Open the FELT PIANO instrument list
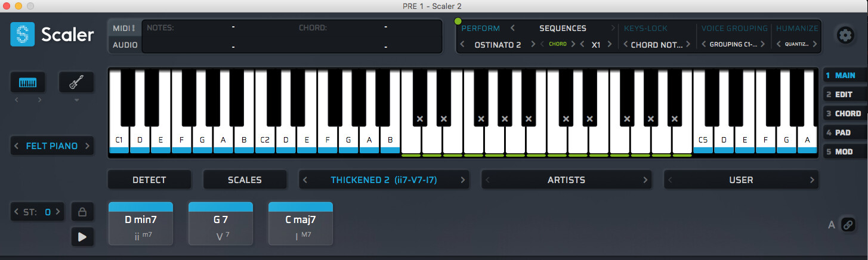Screen dimensions: 868x260 [x=52, y=146]
